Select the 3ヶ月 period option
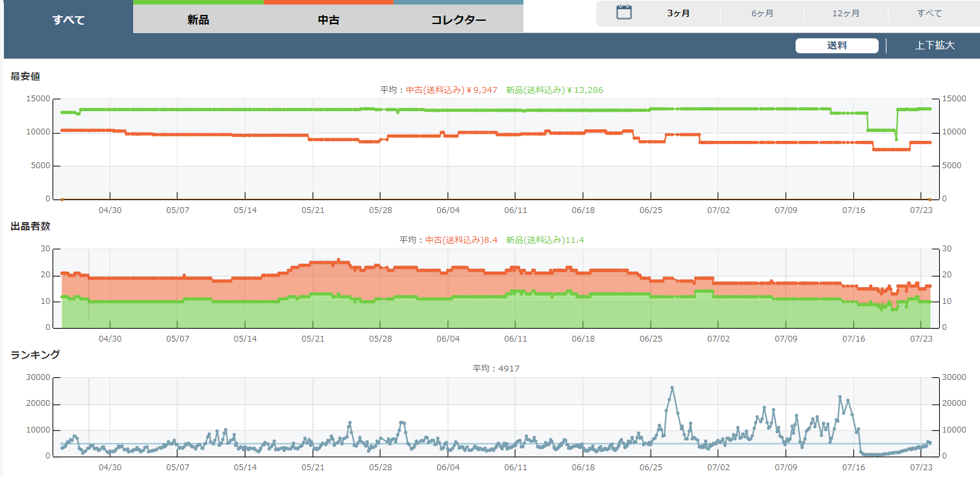Viewport: 980px width, 478px height. pyautogui.click(x=678, y=14)
